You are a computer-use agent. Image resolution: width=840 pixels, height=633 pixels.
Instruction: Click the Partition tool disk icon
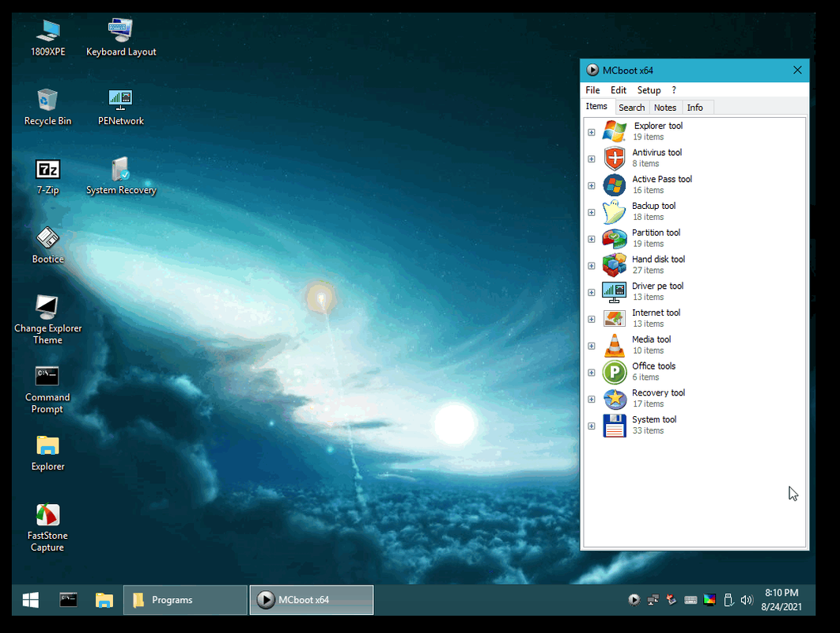(x=614, y=238)
